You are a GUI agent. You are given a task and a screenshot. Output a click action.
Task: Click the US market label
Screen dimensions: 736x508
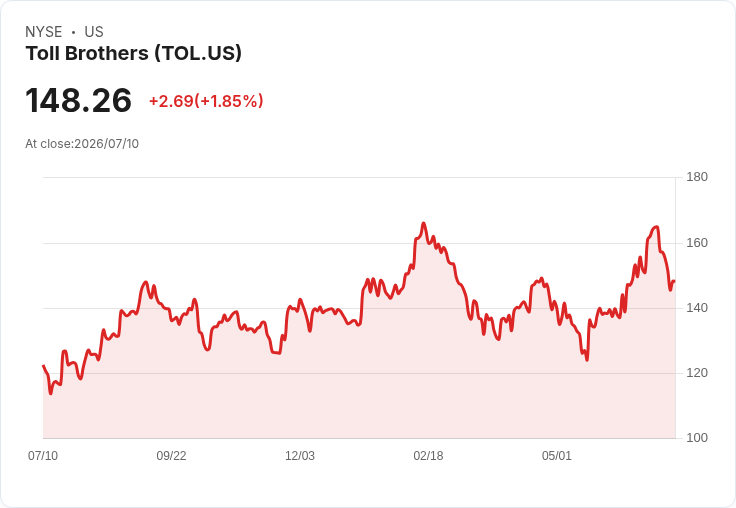94,32
